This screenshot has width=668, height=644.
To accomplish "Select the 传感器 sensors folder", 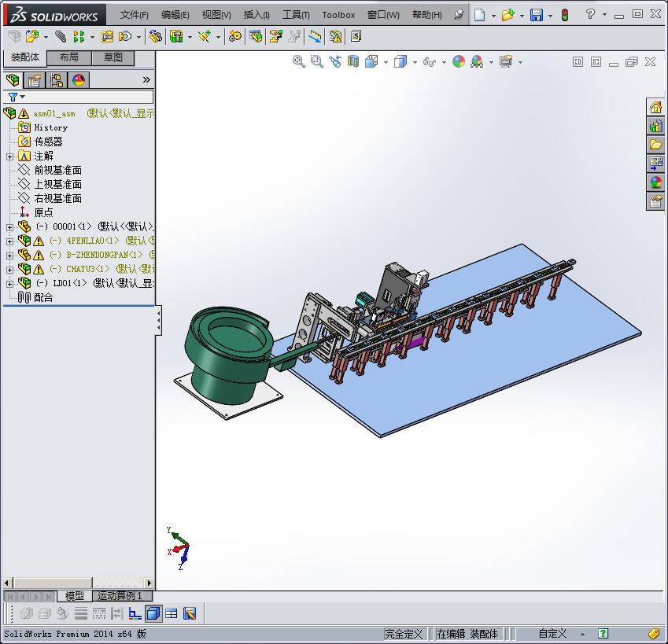I will pos(48,142).
